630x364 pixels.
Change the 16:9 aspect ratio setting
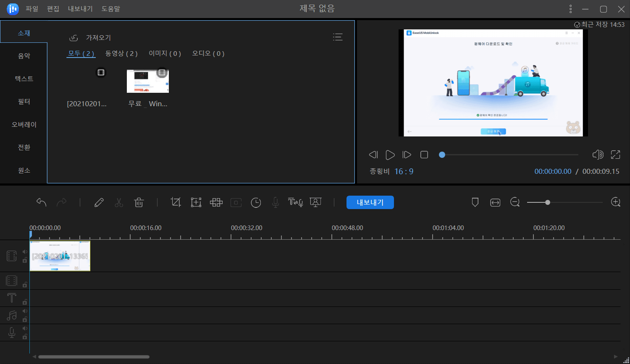(404, 171)
